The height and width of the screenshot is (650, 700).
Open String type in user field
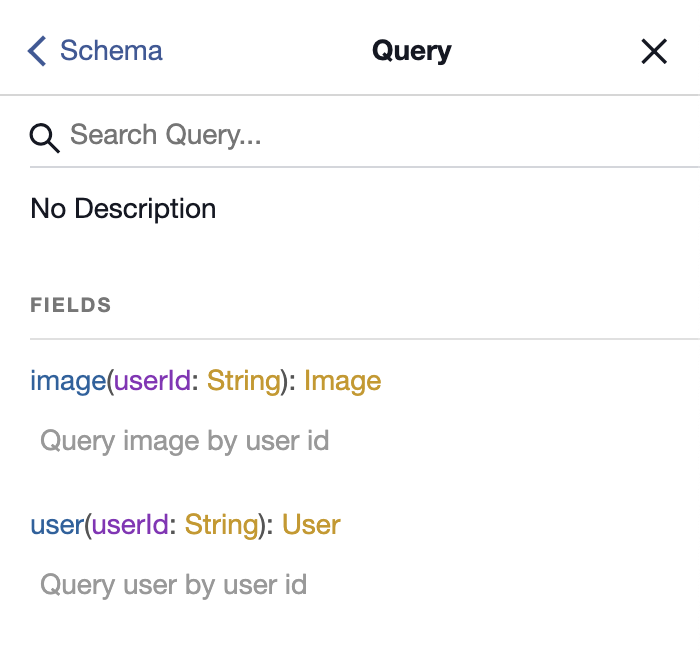click(221, 525)
